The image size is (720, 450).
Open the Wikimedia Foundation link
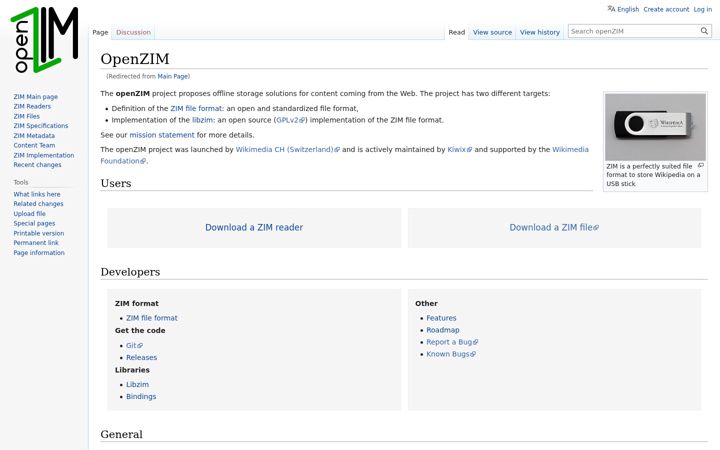(x=570, y=150)
